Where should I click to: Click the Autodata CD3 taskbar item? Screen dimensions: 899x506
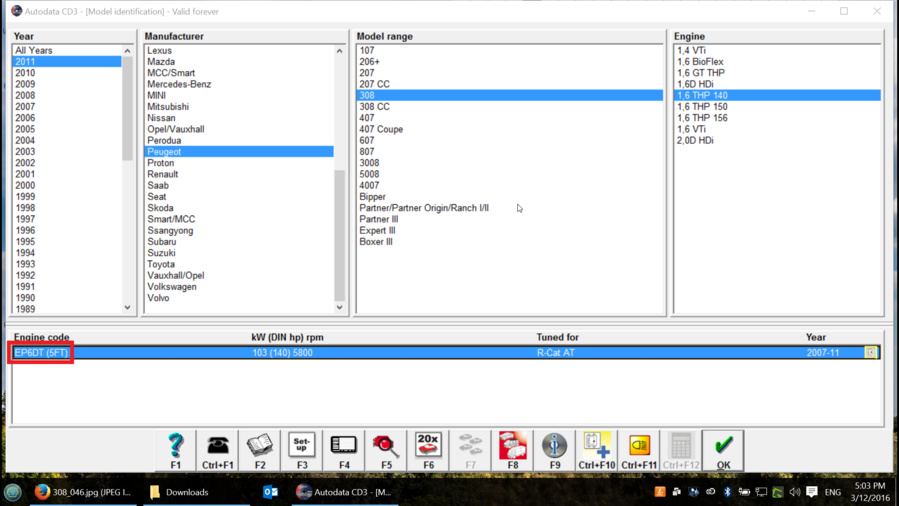[344, 492]
